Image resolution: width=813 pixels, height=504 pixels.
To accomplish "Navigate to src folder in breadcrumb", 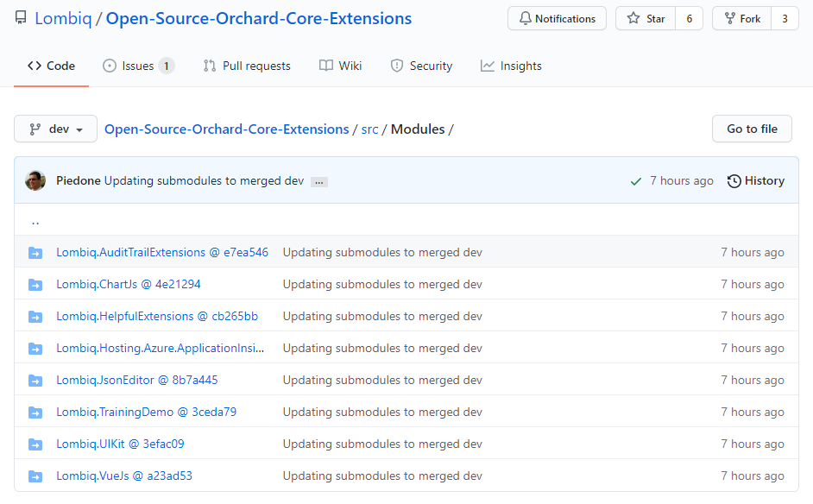I will tap(369, 129).
